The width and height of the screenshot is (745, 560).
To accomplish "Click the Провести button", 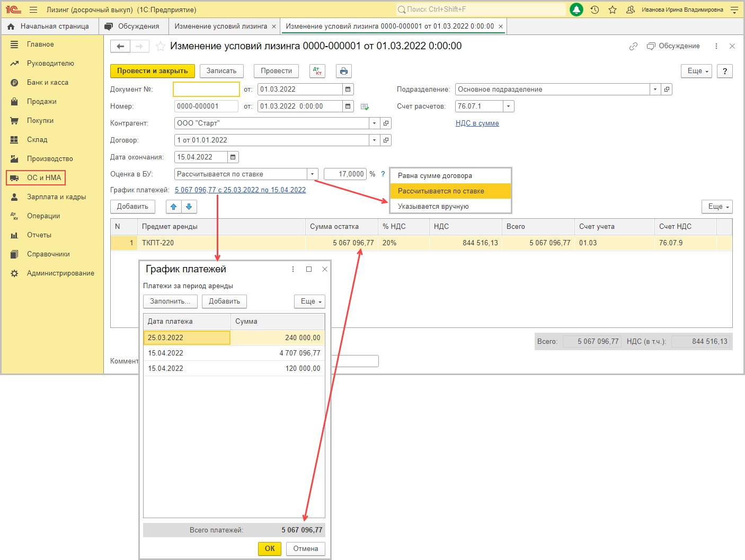I will pos(276,71).
